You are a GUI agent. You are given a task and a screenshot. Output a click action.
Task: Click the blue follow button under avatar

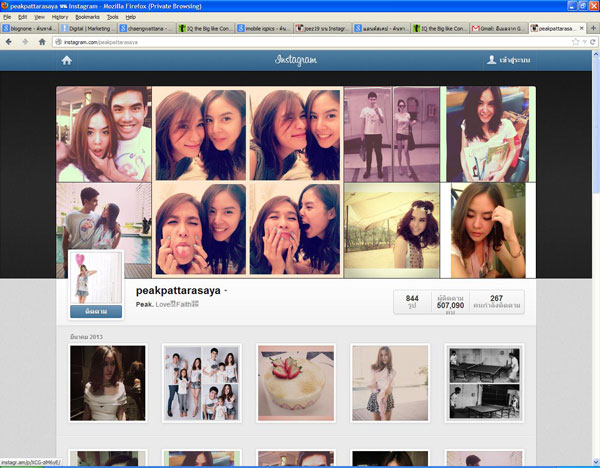coord(96,311)
